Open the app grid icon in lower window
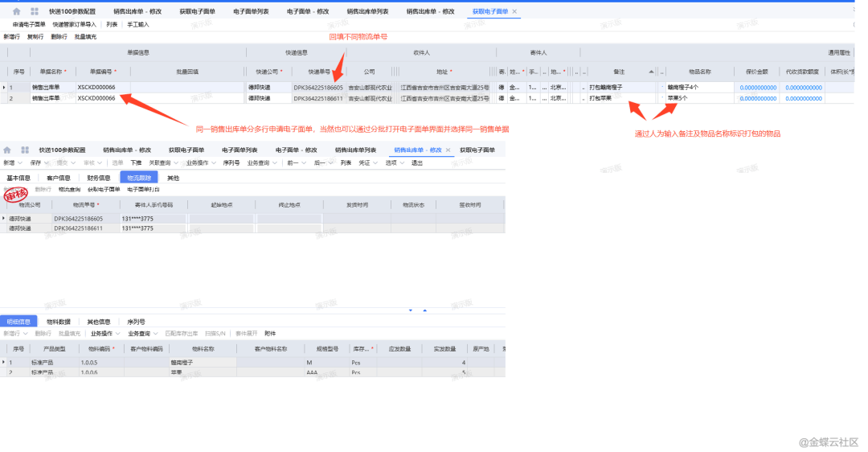Image resolution: width=868 pixels, height=452 pixels. pyautogui.click(x=25, y=150)
